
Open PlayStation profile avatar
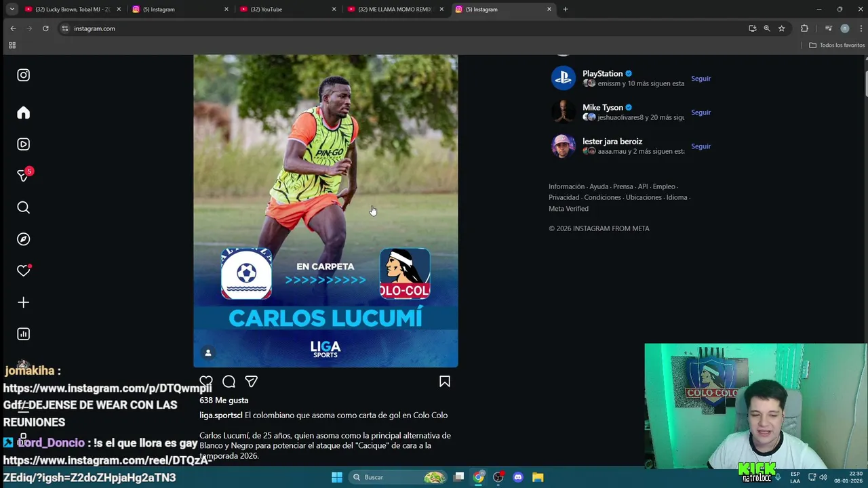[563, 78]
